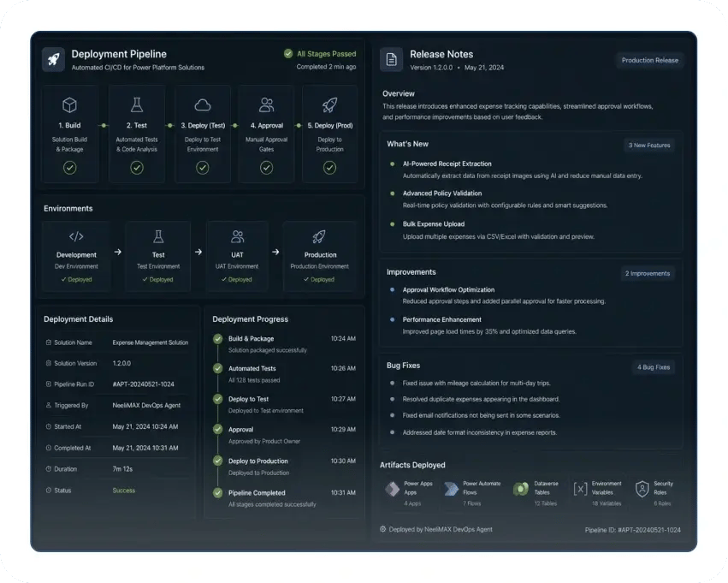Screen dimensions: 728x583
Task: Click the Release Notes document icon
Action: [392, 59]
